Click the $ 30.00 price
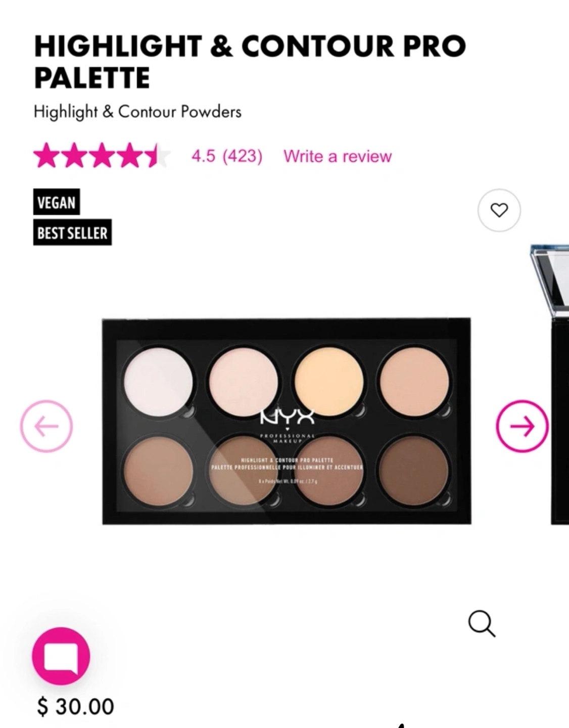 [76, 706]
